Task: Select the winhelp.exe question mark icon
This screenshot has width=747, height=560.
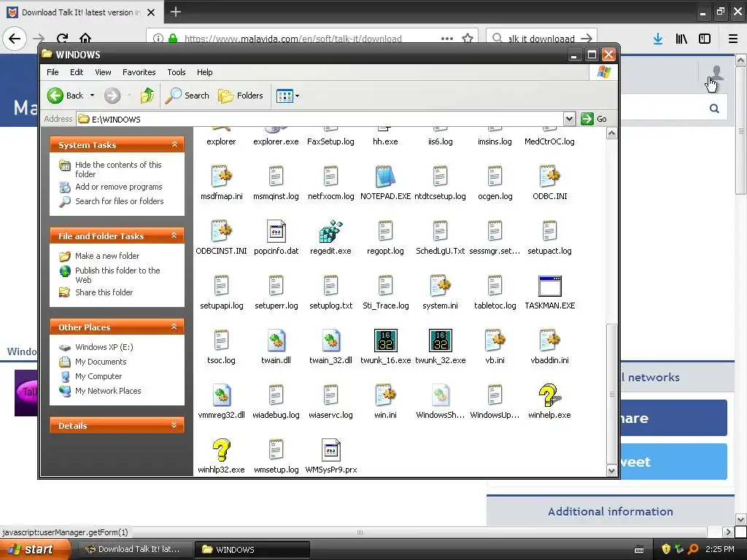Action: point(549,395)
